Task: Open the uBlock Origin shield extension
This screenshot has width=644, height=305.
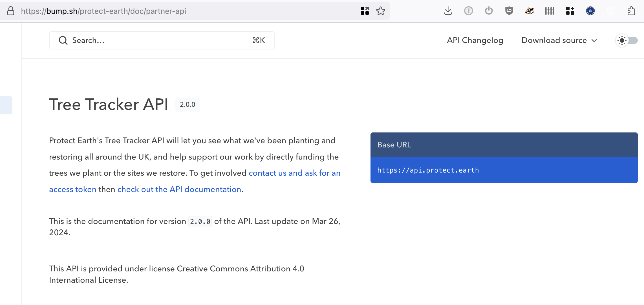Action: click(509, 11)
